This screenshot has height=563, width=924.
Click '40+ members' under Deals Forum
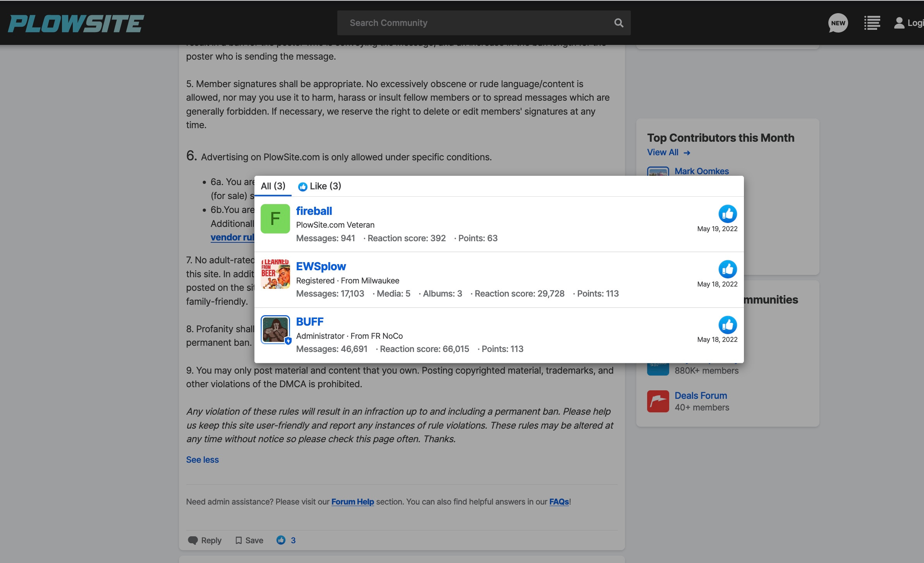702,407
